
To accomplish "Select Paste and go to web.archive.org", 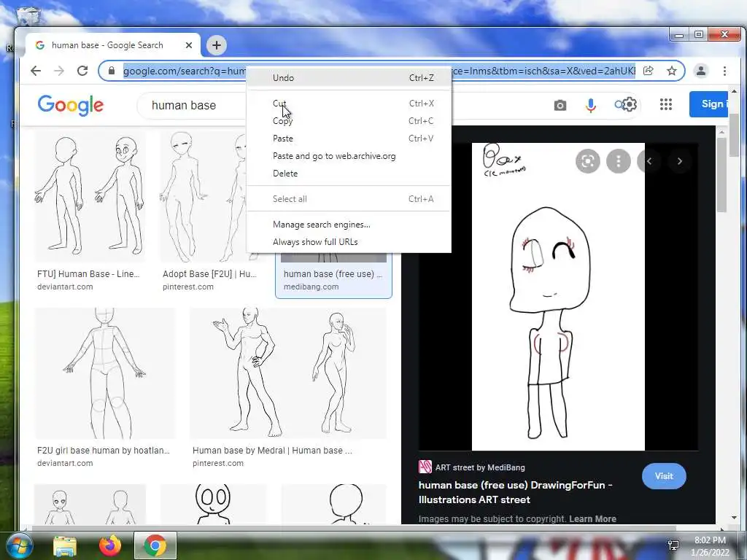I will pos(349,156).
